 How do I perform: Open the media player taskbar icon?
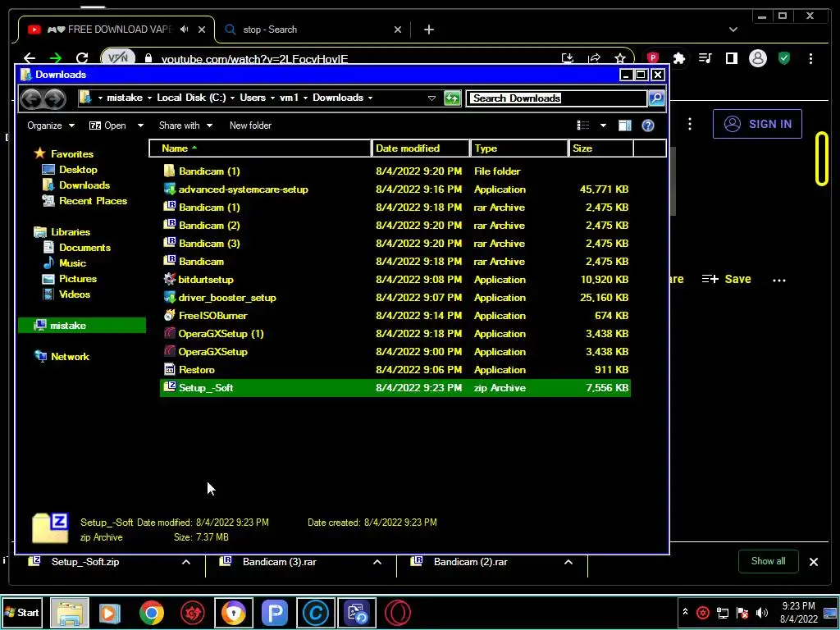coord(110,613)
